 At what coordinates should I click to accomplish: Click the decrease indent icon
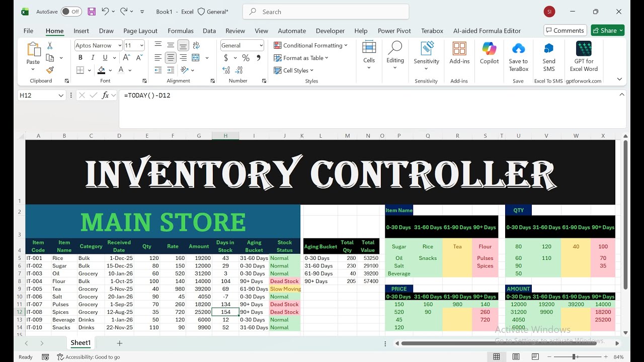158,70
